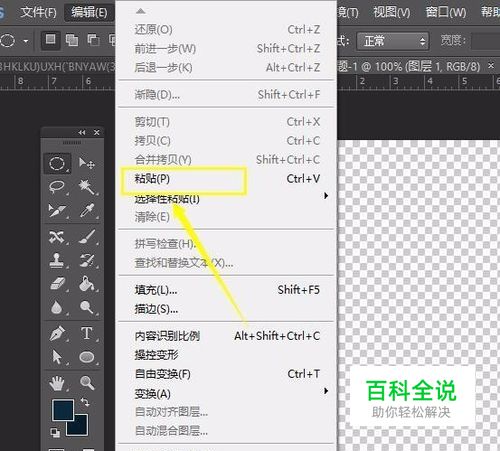The image size is (500, 451).
Task: Select the Ellipse shape tool
Action: 86,357
